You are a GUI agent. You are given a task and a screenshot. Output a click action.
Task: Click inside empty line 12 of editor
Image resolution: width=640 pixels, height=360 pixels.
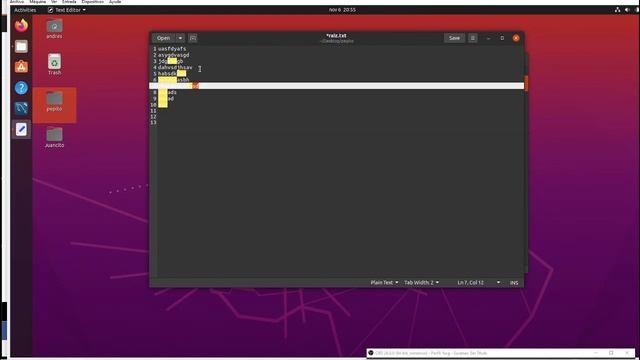pyautogui.click(x=339, y=117)
